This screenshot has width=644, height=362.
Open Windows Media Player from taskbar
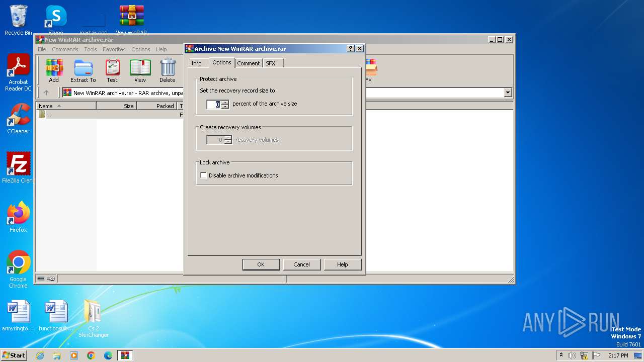pyautogui.click(x=74, y=355)
